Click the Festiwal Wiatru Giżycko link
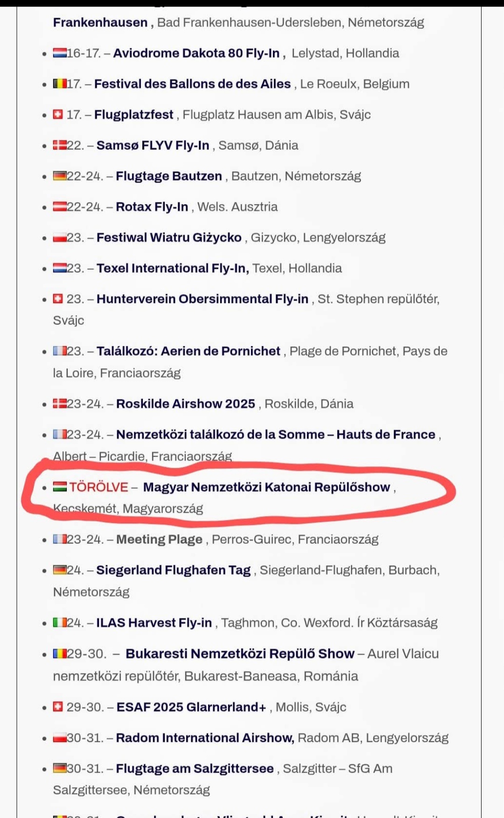Screen dimensions: 504x818 point(169,238)
